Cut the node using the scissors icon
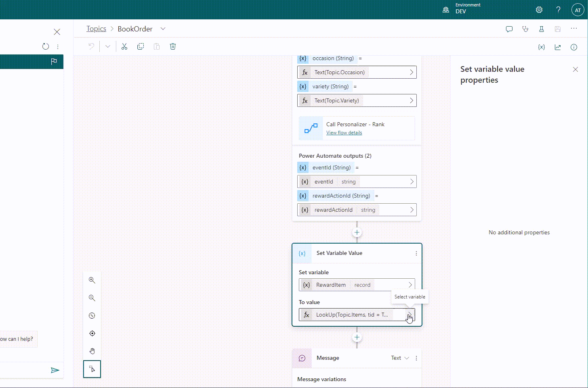Viewport: 588px width, 388px height. point(124,46)
